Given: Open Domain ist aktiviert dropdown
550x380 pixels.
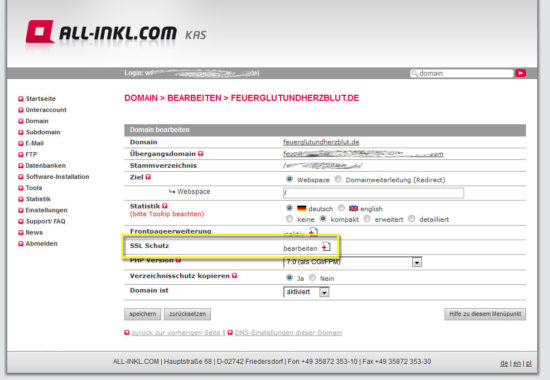Looking at the screenshot, I should [306, 292].
